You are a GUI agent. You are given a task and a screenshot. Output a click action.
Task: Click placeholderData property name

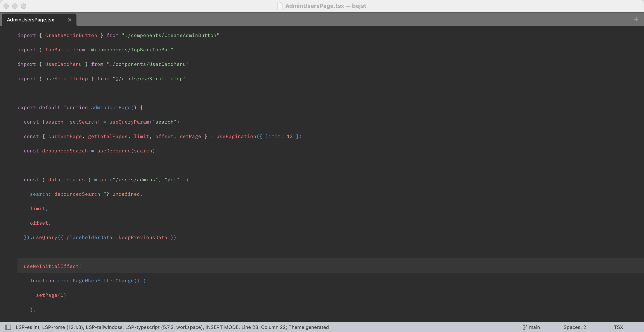click(89, 237)
